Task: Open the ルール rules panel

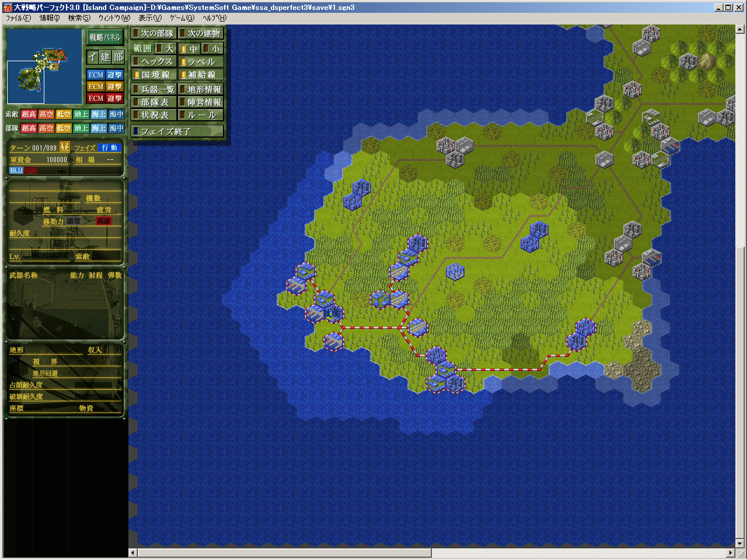Action: point(201,115)
